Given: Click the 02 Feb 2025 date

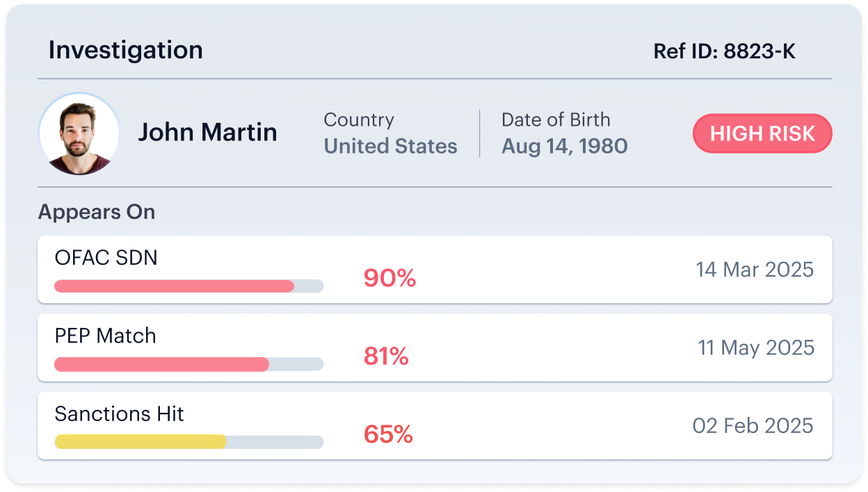Looking at the screenshot, I should coord(753,425).
